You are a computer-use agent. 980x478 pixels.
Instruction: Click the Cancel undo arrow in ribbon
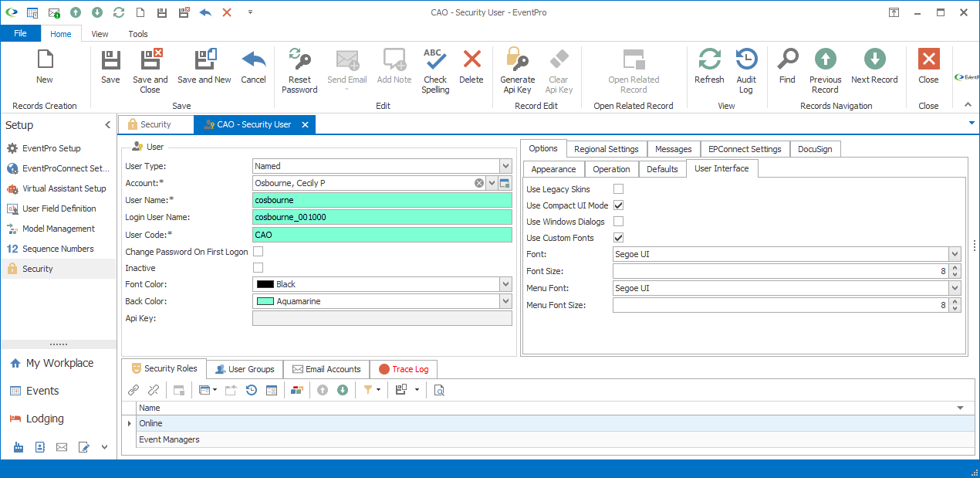pos(253,60)
